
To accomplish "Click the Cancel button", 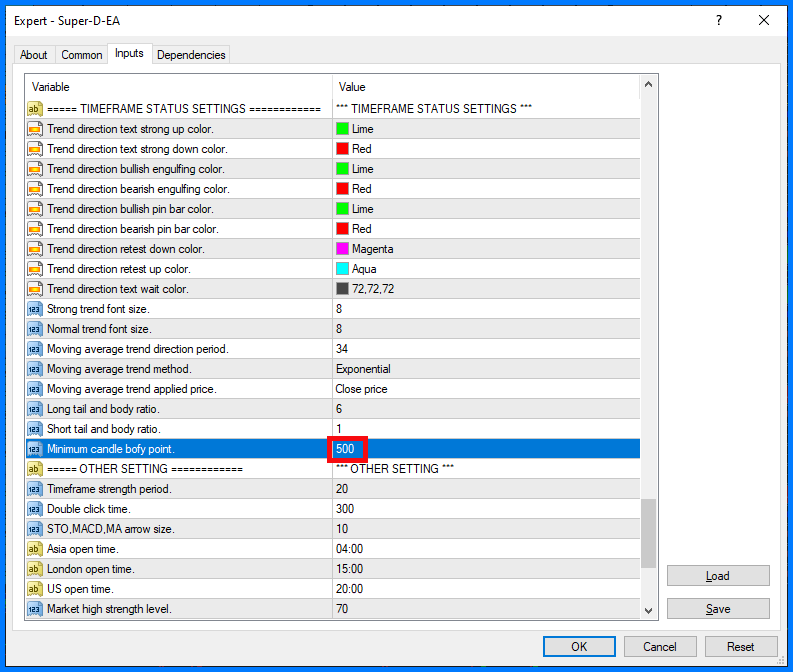I will (659, 647).
